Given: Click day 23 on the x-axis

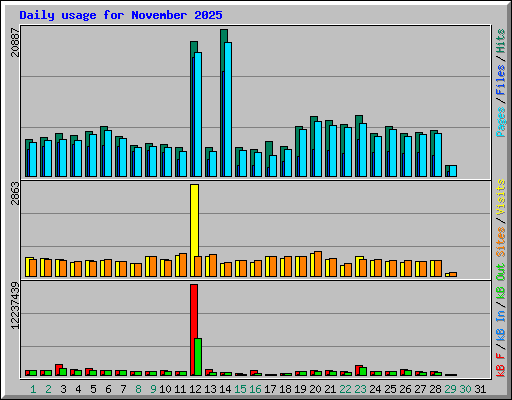Looking at the screenshot, I should pyautogui.click(x=360, y=389).
